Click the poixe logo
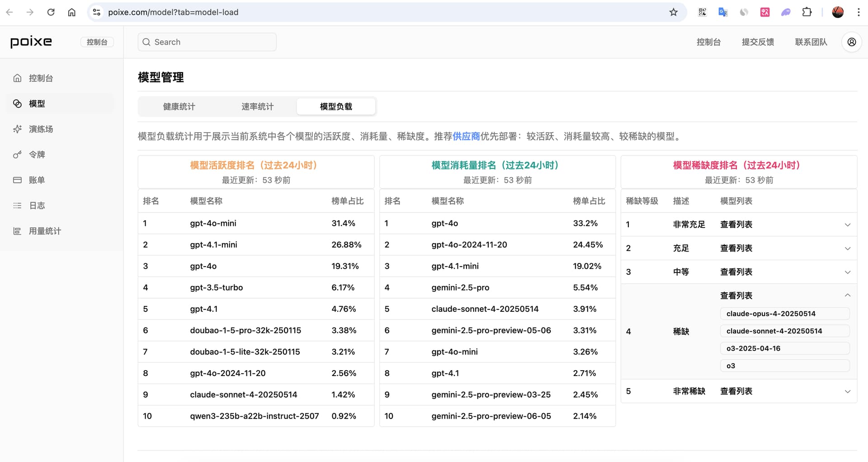 [x=31, y=42]
